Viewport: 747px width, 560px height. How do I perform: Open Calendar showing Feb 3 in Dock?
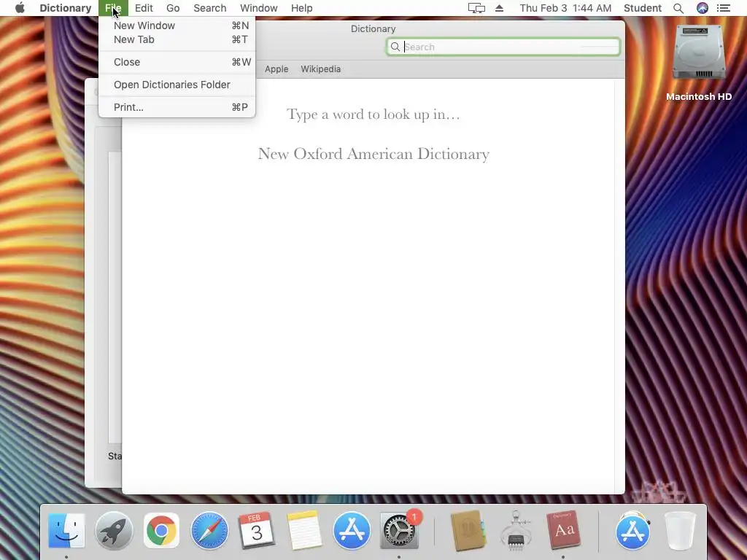point(257,530)
